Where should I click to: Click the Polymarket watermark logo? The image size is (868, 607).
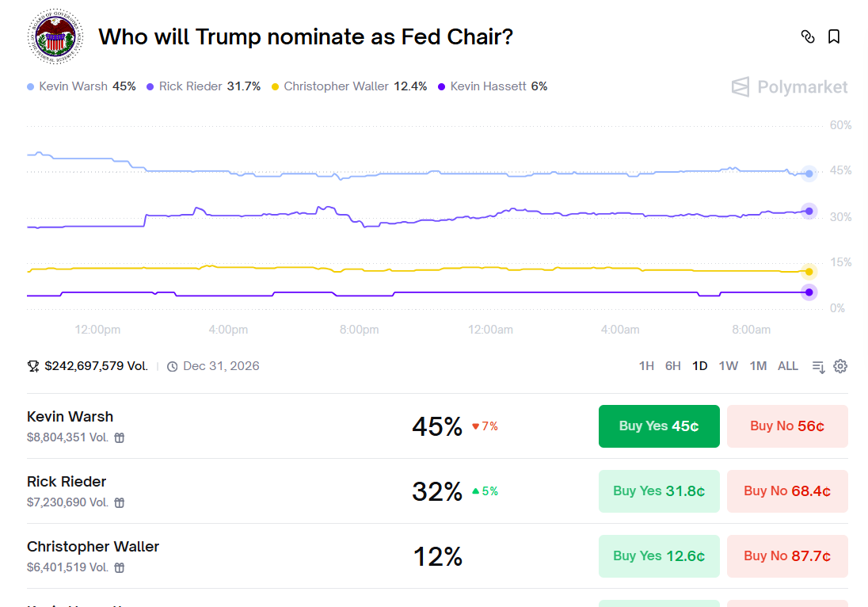tap(789, 87)
